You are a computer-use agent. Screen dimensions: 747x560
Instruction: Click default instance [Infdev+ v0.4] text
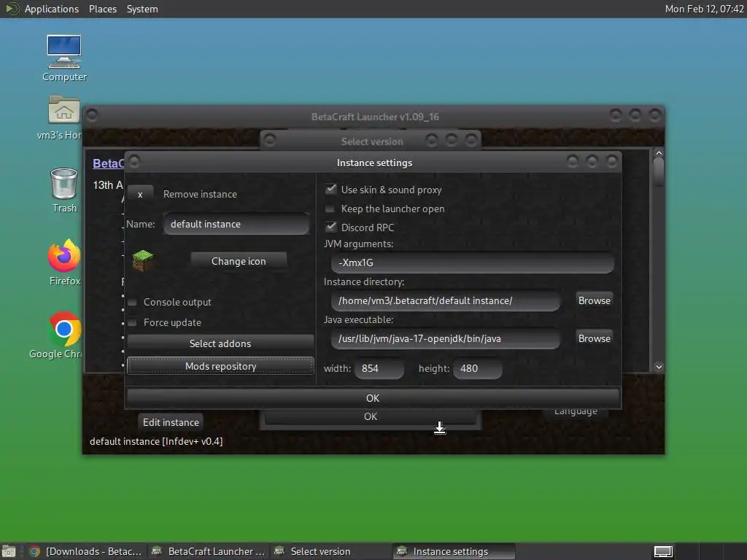(x=156, y=441)
